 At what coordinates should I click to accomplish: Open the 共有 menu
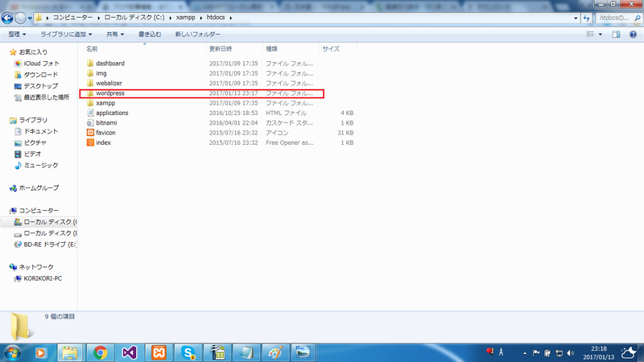click(x=115, y=34)
